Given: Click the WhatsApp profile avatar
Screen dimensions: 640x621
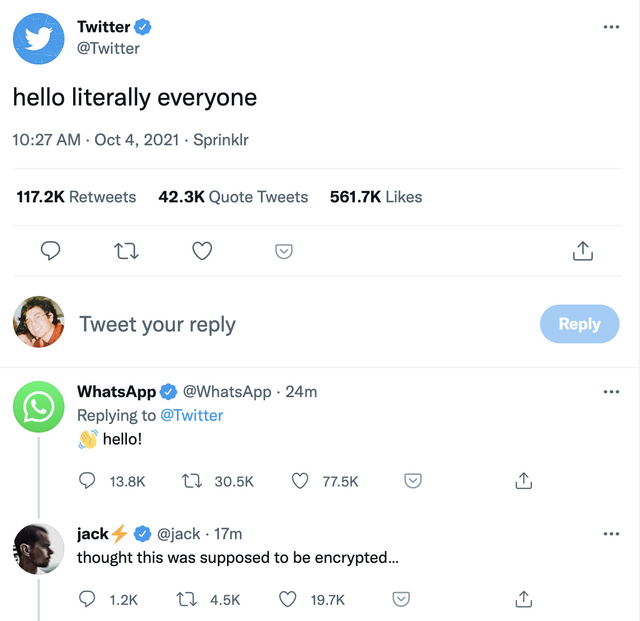Looking at the screenshot, I should click(39, 406).
